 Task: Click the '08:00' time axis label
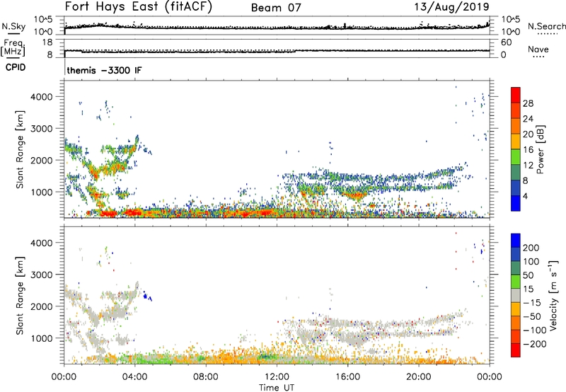206,376
